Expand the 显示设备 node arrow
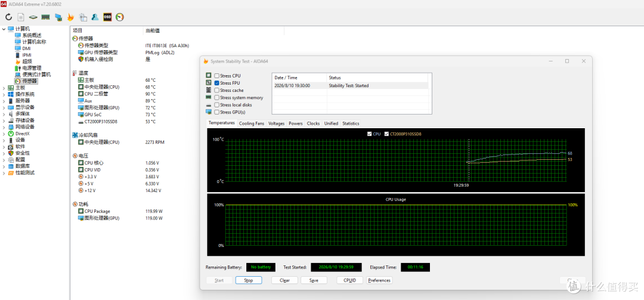Viewport: 644px width, 300px height. point(4,107)
